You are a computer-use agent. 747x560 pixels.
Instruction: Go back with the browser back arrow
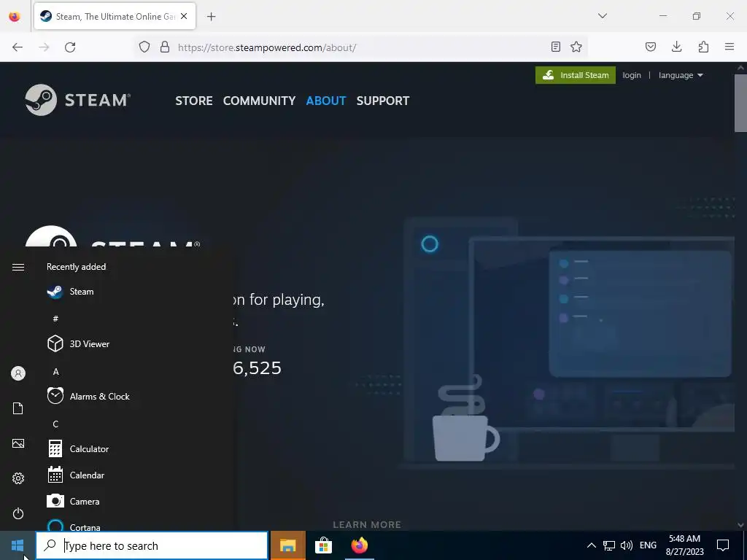click(18, 47)
